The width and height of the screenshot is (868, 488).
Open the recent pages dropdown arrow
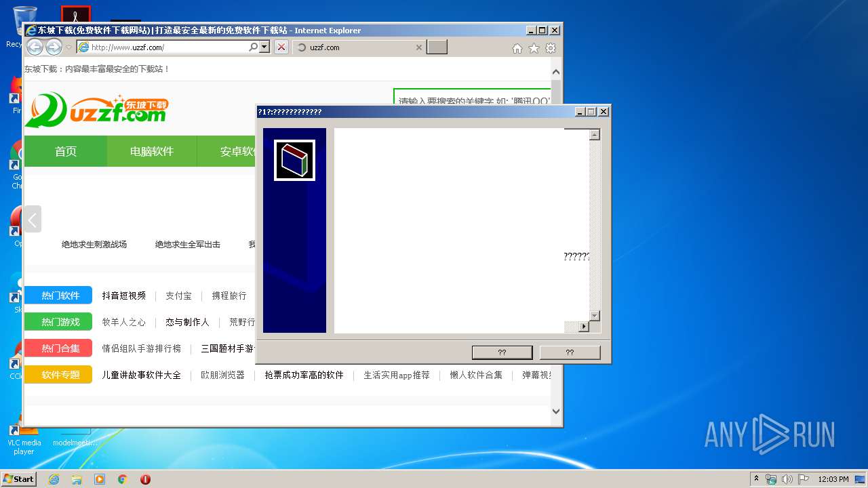pyautogui.click(x=68, y=47)
